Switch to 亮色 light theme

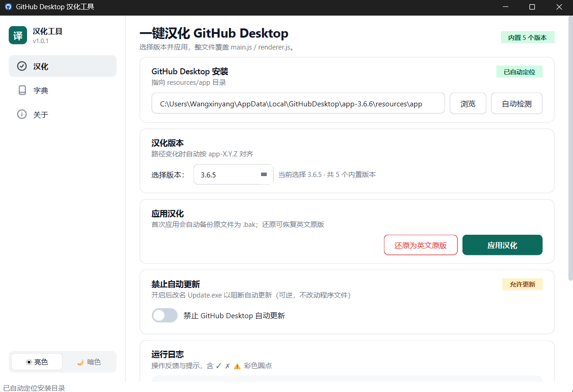click(37, 362)
